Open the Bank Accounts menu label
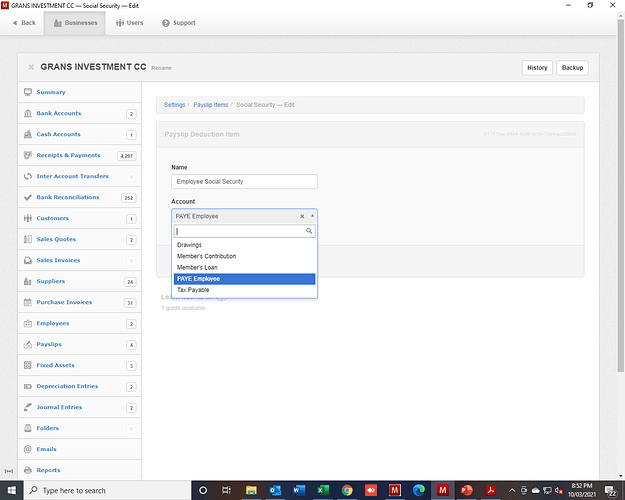625x500 pixels. (x=59, y=113)
